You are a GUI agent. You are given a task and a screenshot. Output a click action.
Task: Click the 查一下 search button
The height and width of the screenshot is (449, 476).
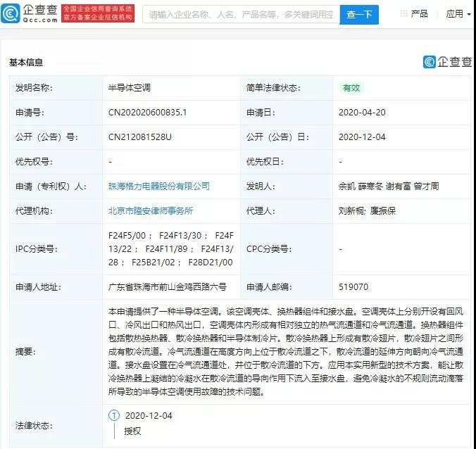[359, 14]
